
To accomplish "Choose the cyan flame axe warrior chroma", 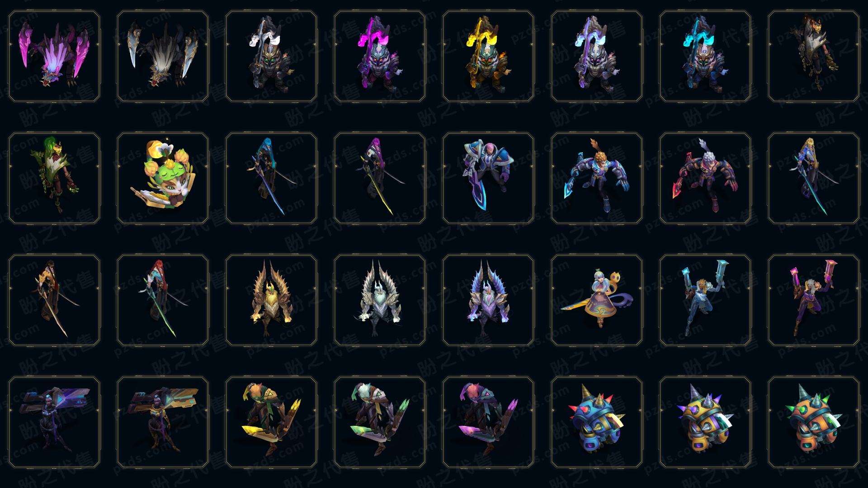I will coord(705,56).
